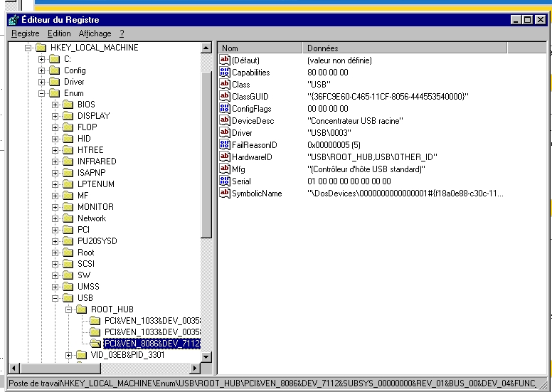Click the Mfg string value icon
Viewport: 552px width, 392px height.
tap(225, 169)
